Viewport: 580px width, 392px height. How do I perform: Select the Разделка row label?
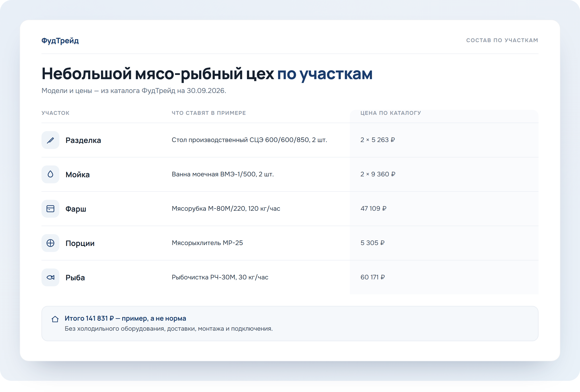click(83, 140)
